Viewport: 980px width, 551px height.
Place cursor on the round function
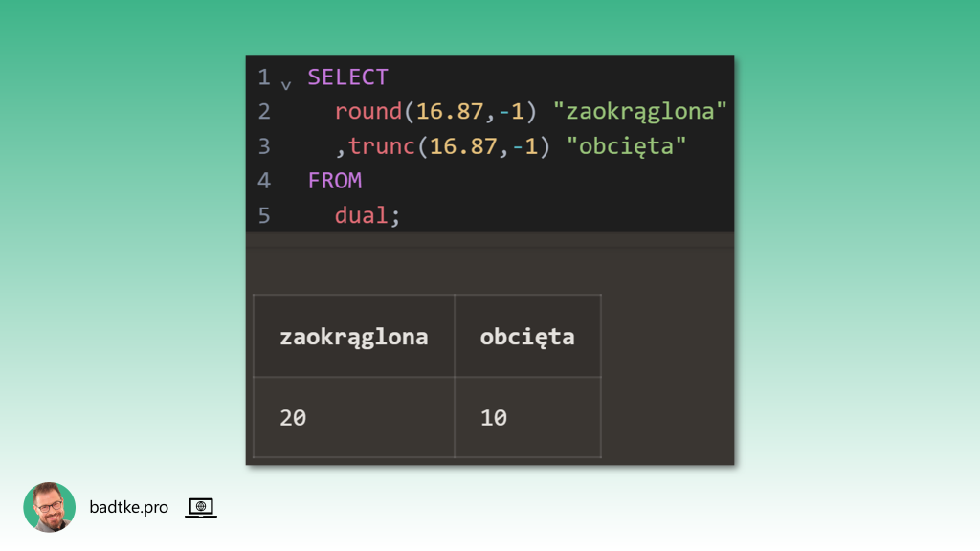point(368,112)
